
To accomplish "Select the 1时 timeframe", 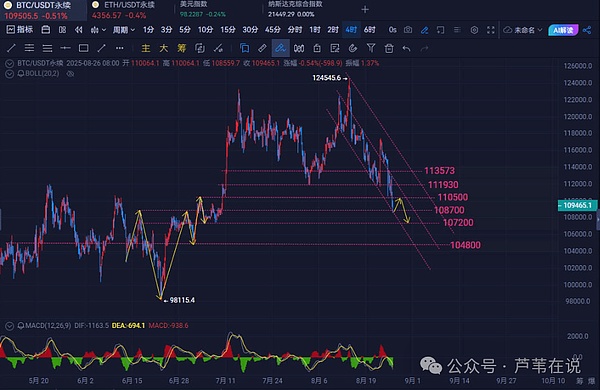I will click(x=315, y=30).
